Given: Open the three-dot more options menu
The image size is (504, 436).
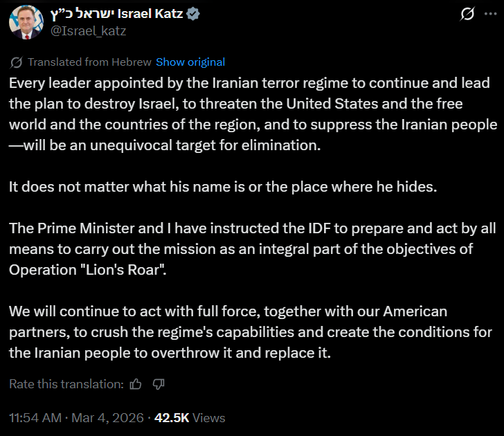Looking at the screenshot, I should coord(491,14).
